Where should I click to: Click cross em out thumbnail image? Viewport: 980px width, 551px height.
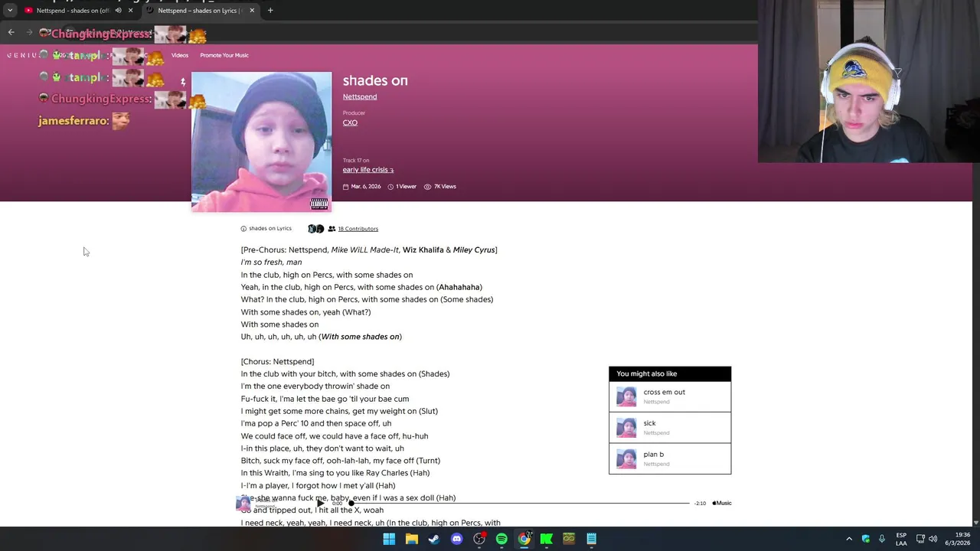coord(626,396)
